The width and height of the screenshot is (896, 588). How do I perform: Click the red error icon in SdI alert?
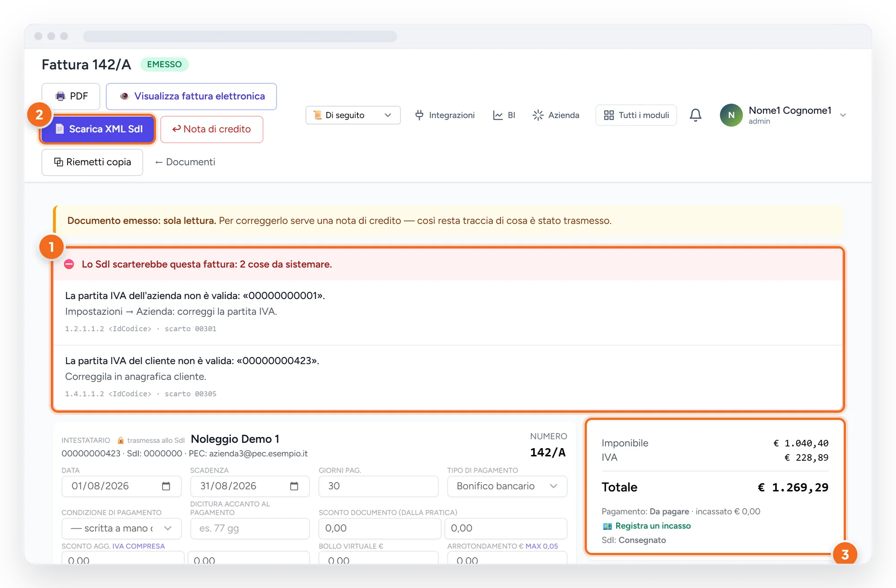69,264
